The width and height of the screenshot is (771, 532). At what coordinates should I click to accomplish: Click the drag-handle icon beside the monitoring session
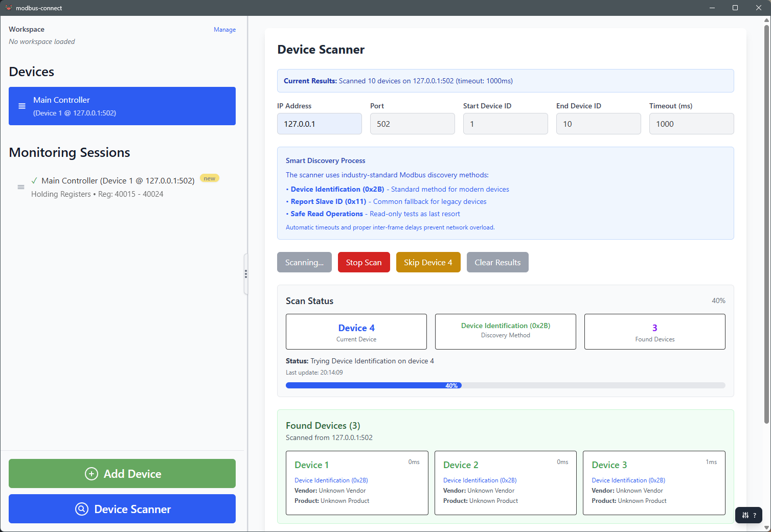click(21, 187)
